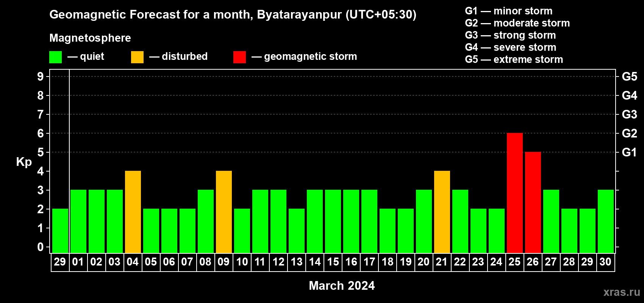The height and width of the screenshot is (303, 644).
Task: Select the green bar for March 30
Action: (606, 221)
